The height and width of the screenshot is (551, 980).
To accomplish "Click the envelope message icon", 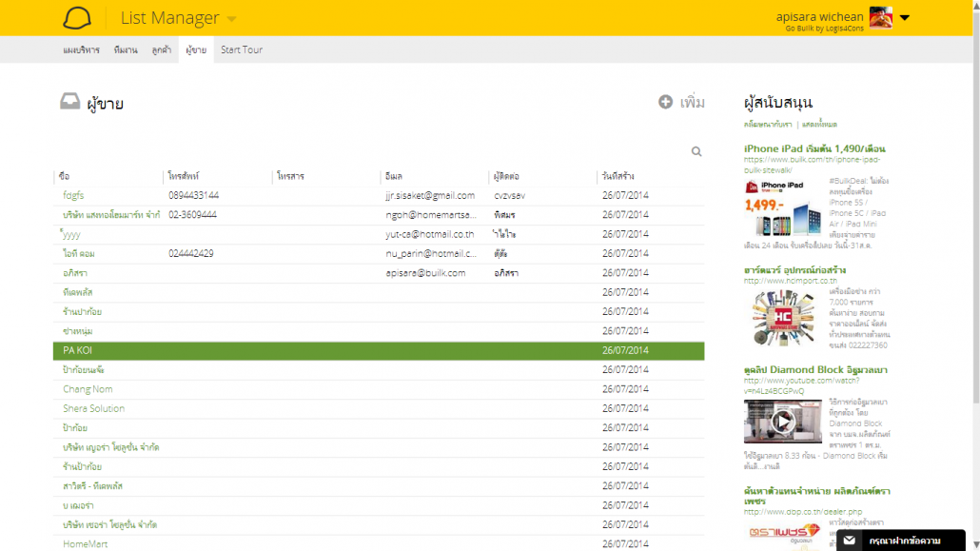I will (x=850, y=541).
